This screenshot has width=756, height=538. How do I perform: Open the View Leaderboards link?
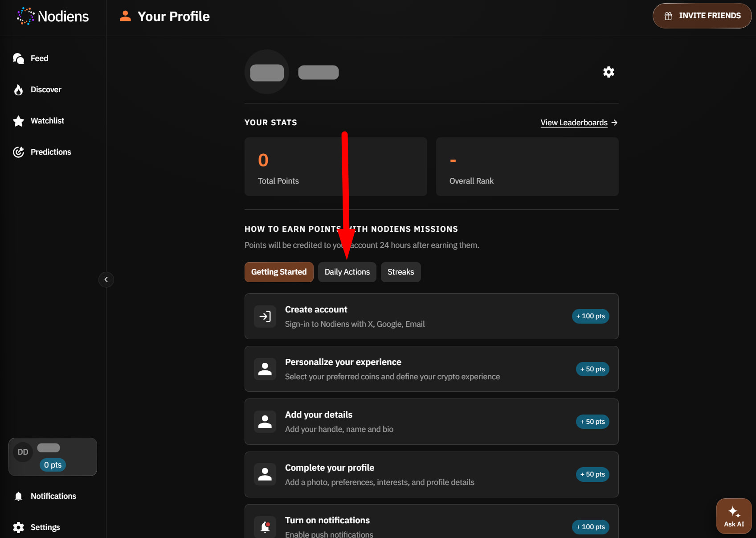[x=574, y=123]
